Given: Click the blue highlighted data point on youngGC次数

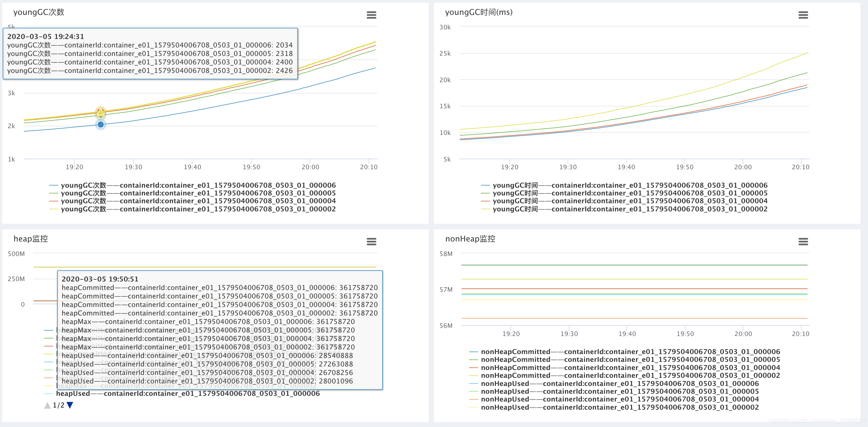Looking at the screenshot, I should click(101, 124).
